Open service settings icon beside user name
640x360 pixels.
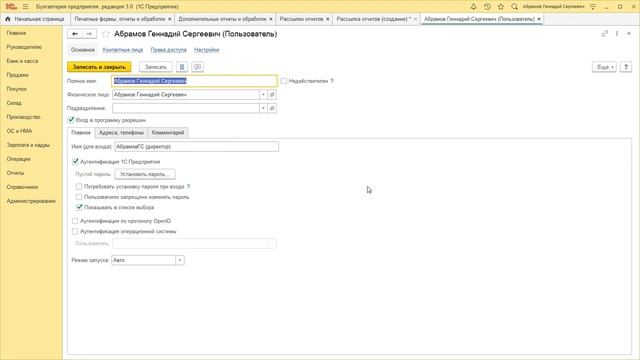[x=593, y=7]
